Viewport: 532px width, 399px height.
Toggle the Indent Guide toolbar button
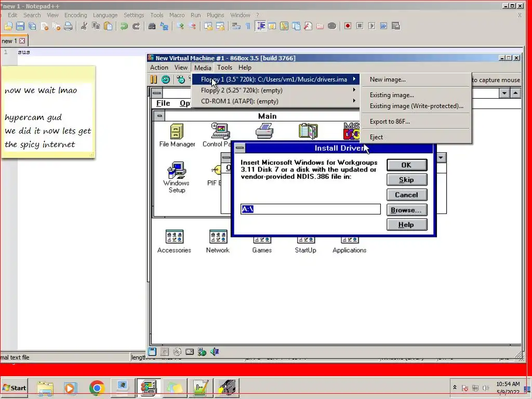click(x=260, y=26)
